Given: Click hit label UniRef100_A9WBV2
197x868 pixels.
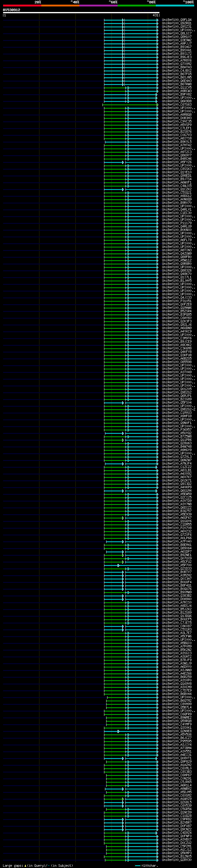Looking at the screenshot, I should 177,789.
